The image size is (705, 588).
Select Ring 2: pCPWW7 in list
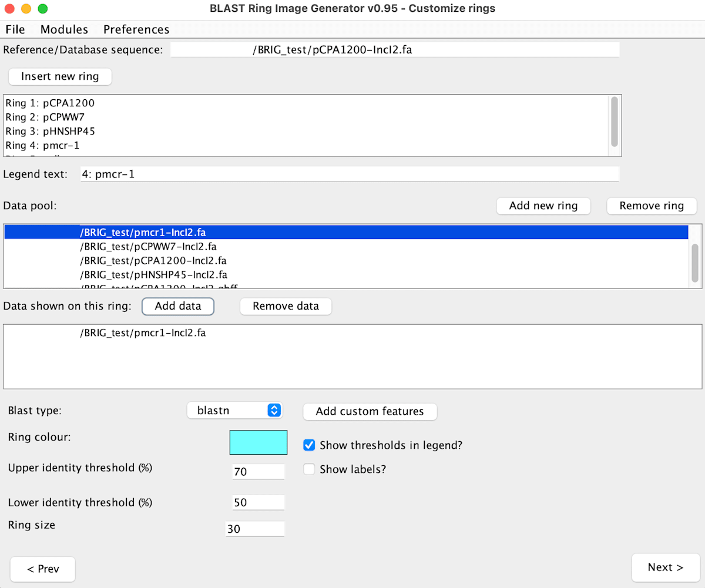click(x=307, y=117)
